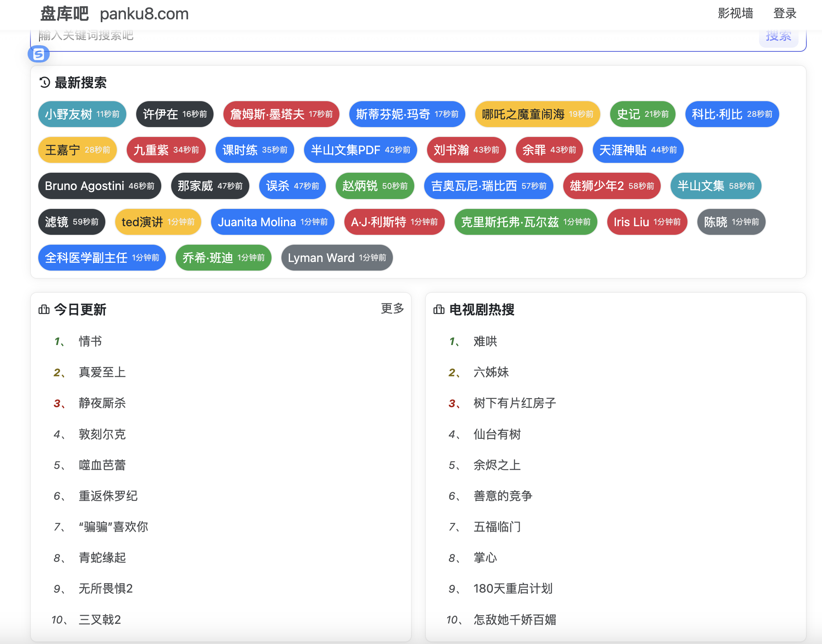
Task: Select the Lyman Ward search tag
Action: tap(337, 258)
